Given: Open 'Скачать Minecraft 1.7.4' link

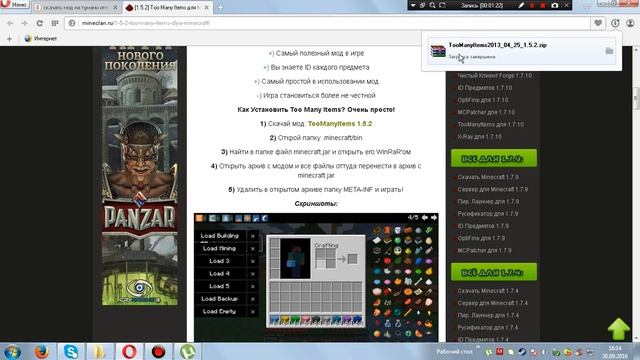Looking at the screenshot, I should pos(488,291).
